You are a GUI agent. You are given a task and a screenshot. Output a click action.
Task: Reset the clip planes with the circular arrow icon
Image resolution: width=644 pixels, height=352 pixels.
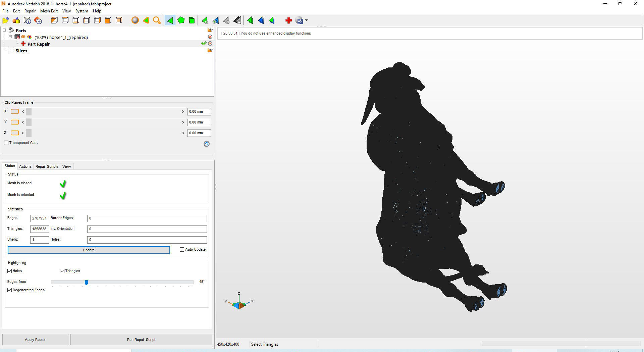[x=207, y=144]
